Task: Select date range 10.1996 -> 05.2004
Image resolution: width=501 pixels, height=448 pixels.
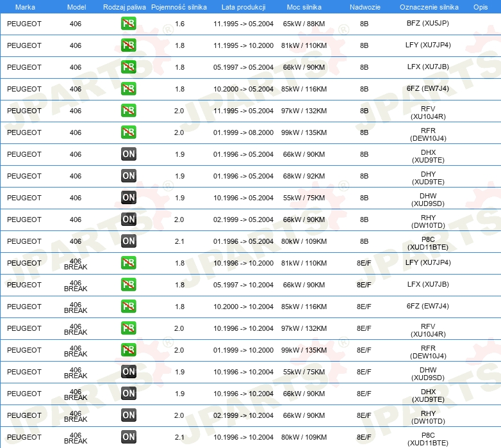Action: click(x=243, y=198)
